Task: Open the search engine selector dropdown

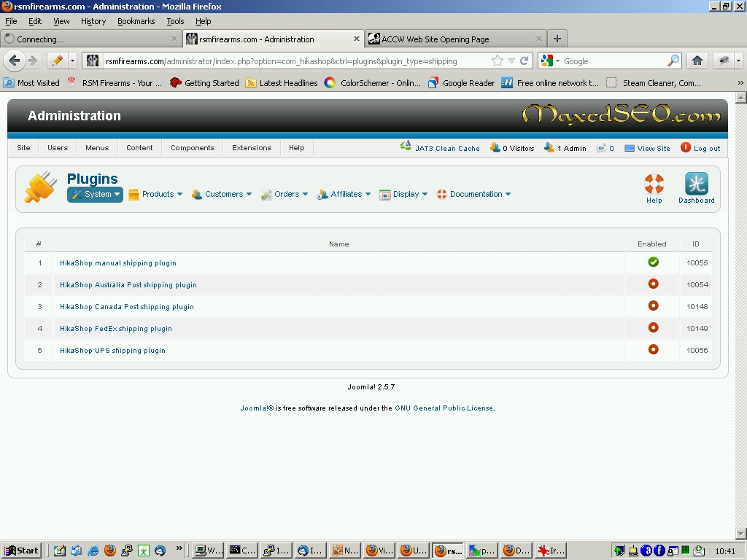Action: point(550,61)
